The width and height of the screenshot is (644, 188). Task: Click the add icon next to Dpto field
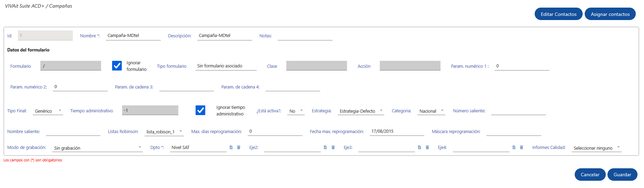[231, 148]
